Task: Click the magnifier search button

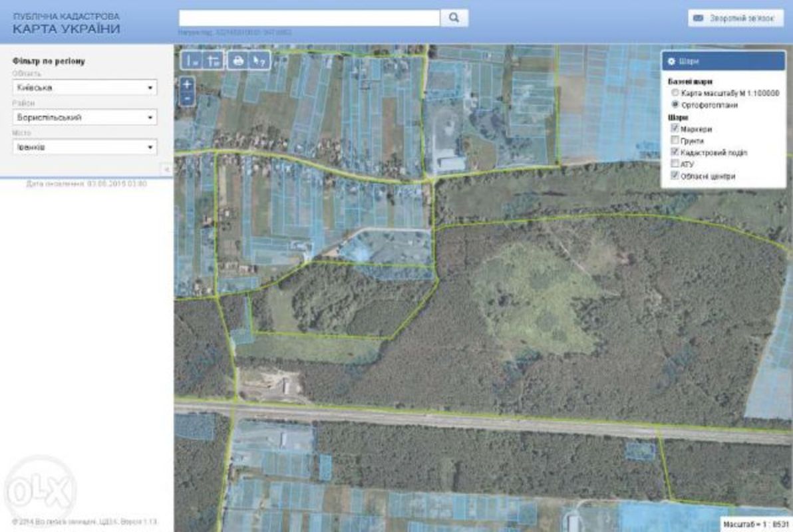Action: [x=454, y=18]
